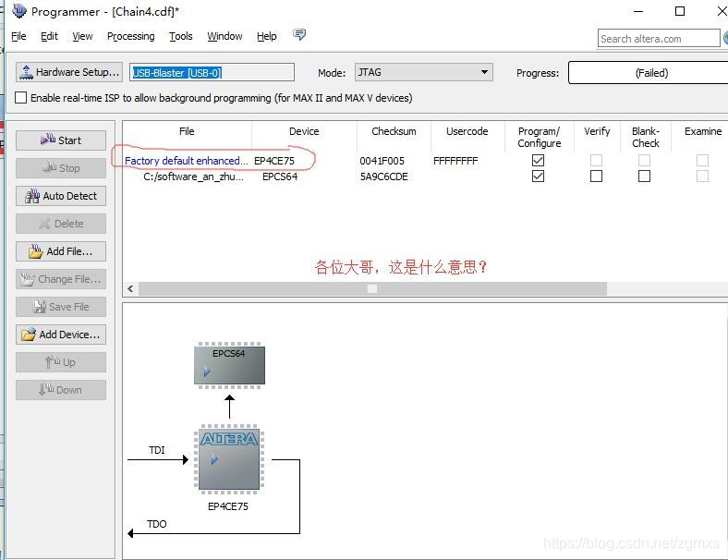The width and height of the screenshot is (728, 560).
Task: Click the Stop button
Action: click(x=61, y=168)
